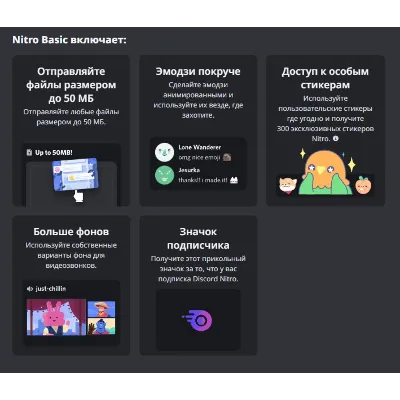Click the hat character video thumbnail
The image size is (400, 400).
click(x=101, y=309)
